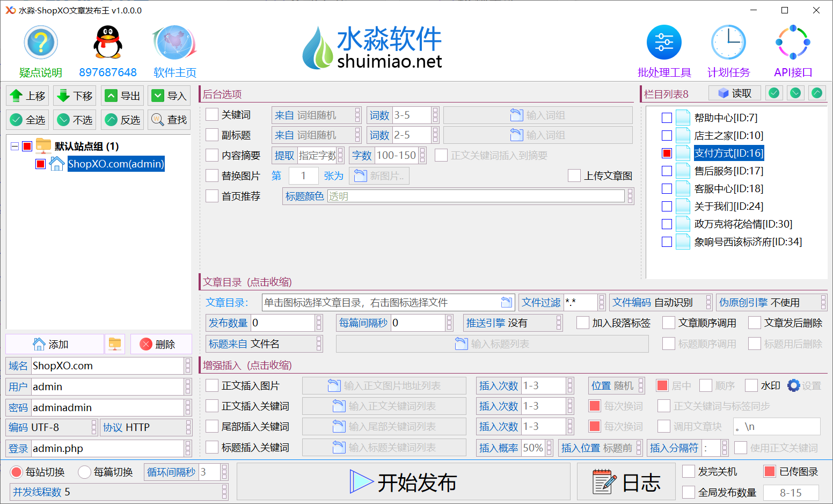Check the 店主之家[ID:10] column checkbox
The width and height of the screenshot is (833, 504).
coord(667,135)
